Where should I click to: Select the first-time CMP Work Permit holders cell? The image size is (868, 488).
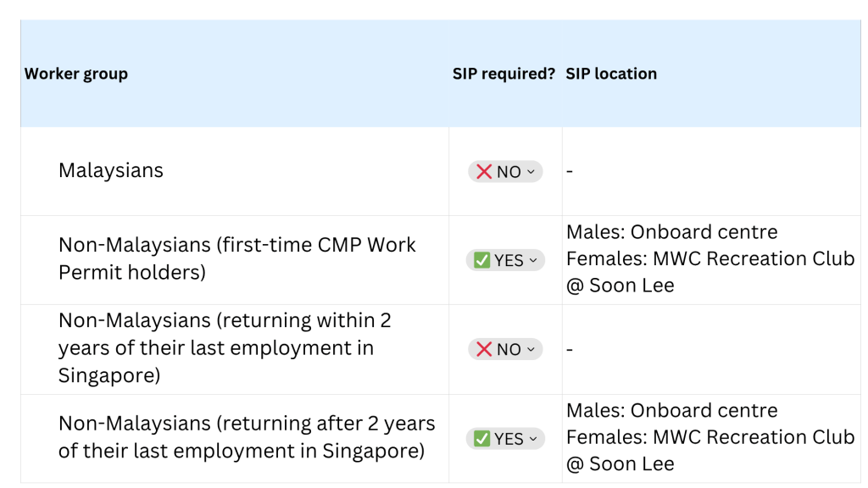tap(237, 258)
